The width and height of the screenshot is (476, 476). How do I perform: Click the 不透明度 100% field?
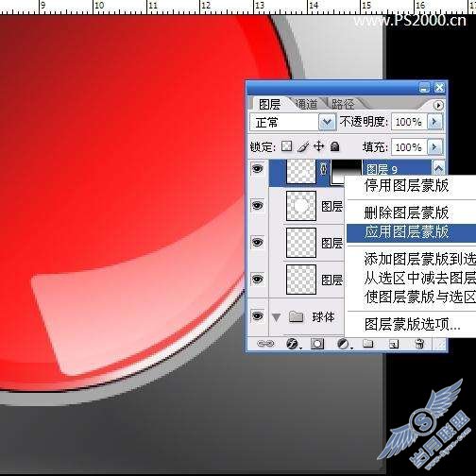(x=409, y=122)
